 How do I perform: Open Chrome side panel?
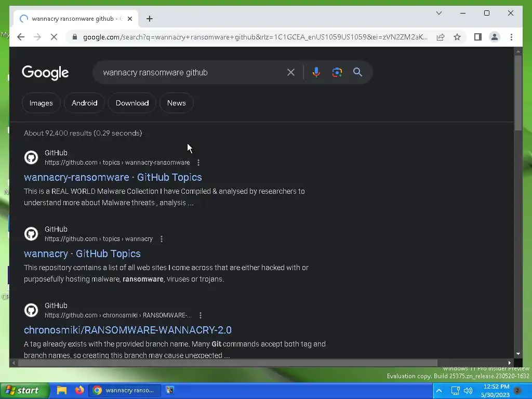(478, 37)
